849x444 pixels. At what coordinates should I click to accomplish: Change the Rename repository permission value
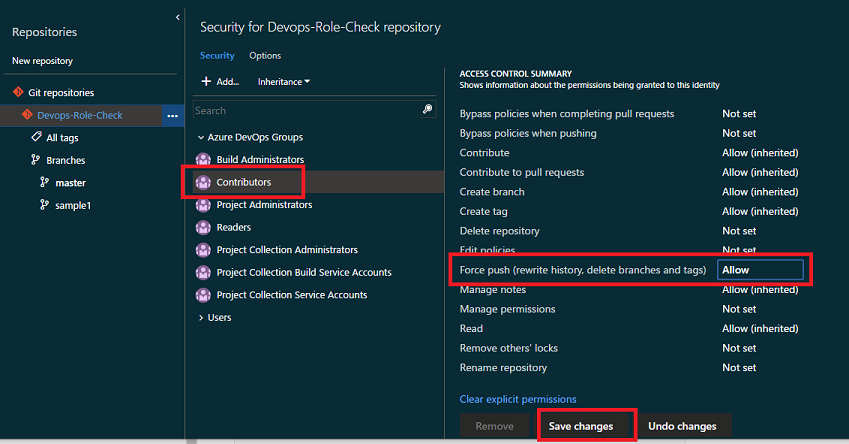[x=739, y=367]
